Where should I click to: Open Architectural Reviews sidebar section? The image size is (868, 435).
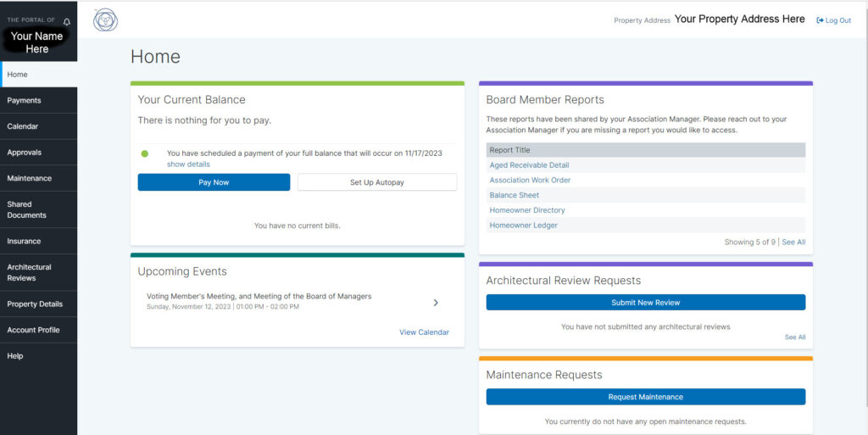(x=30, y=272)
